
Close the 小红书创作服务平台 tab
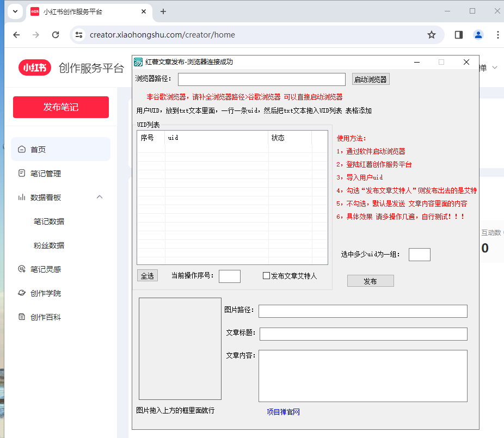[x=144, y=11]
